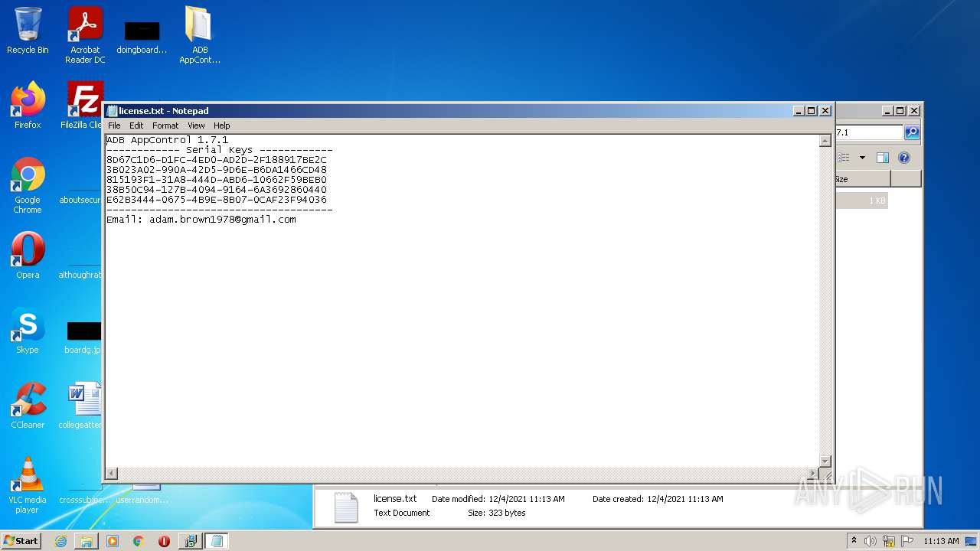Open the File menu in Notepad
Image resolution: width=980 pixels, height=551 pixels.
pyautogui.click(x=114, y=126)
